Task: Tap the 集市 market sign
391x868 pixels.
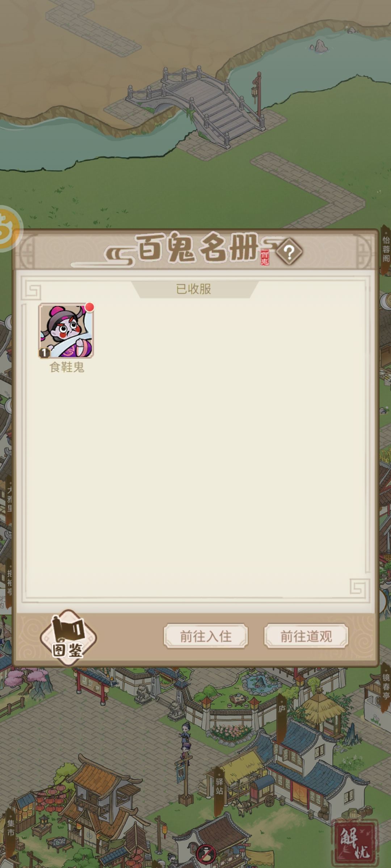Action: pyautogui.click(x=10, y=828)
